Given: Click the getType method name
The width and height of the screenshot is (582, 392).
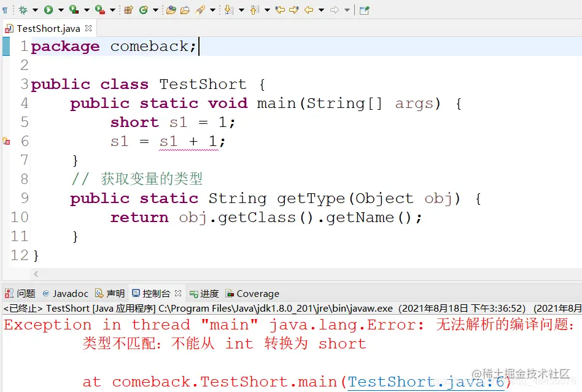Looking at the screenshot, I should pyautogui.click(x=311, y=199).
